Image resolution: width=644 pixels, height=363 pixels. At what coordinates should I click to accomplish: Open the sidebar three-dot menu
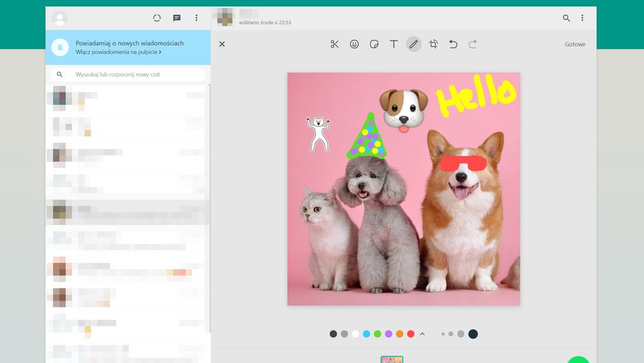(x=196, y=18)
